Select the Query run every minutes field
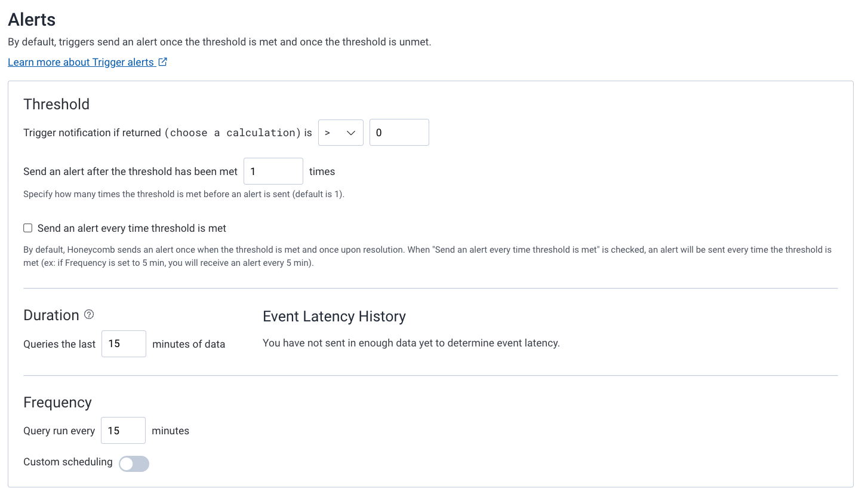The image size is (868, 500). 123,431
